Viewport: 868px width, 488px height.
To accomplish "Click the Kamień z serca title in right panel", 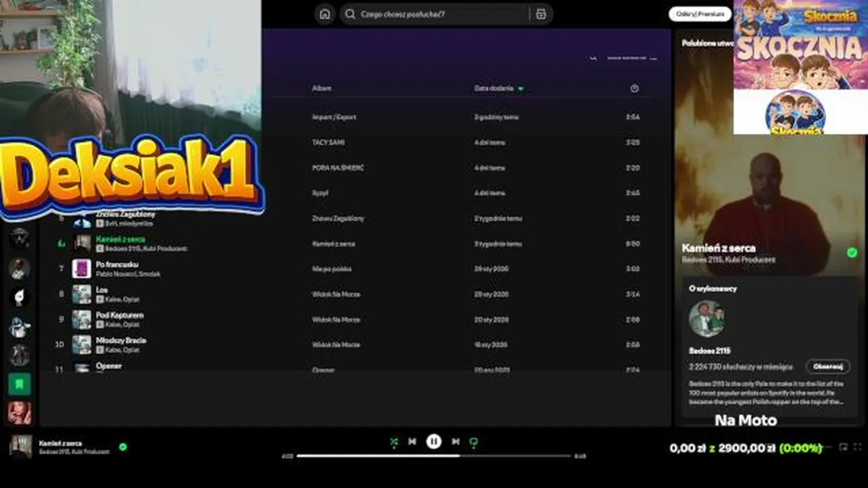I will (x=718, y=248).
